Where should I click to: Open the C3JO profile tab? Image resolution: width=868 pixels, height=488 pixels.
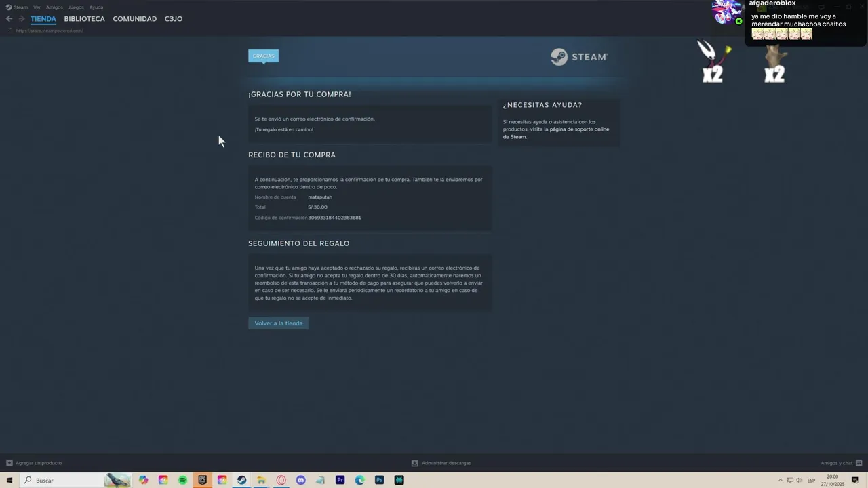coord(174,19)
